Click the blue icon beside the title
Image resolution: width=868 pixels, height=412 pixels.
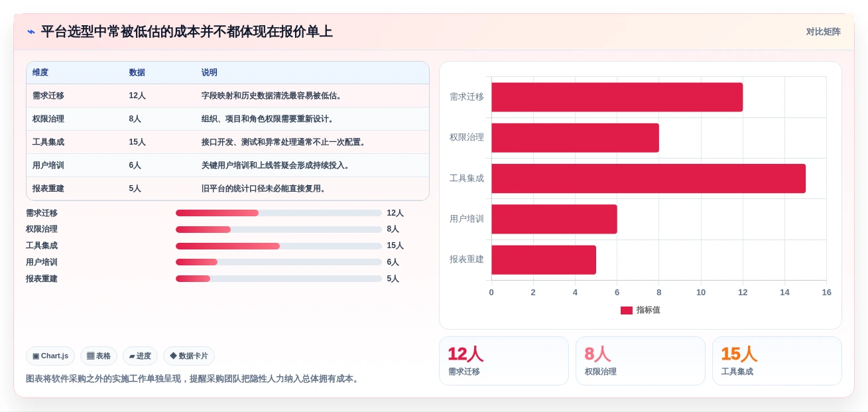point(31,32)
